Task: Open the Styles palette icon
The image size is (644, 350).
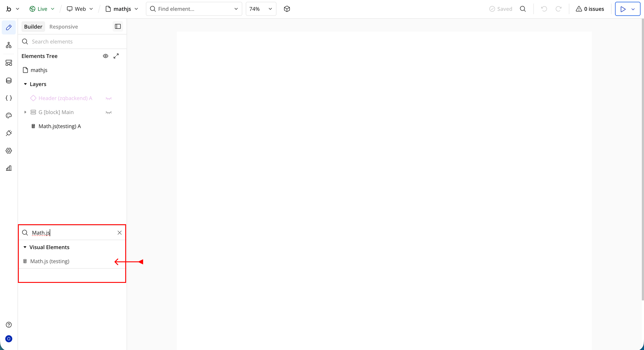Action: coord(9,115)
